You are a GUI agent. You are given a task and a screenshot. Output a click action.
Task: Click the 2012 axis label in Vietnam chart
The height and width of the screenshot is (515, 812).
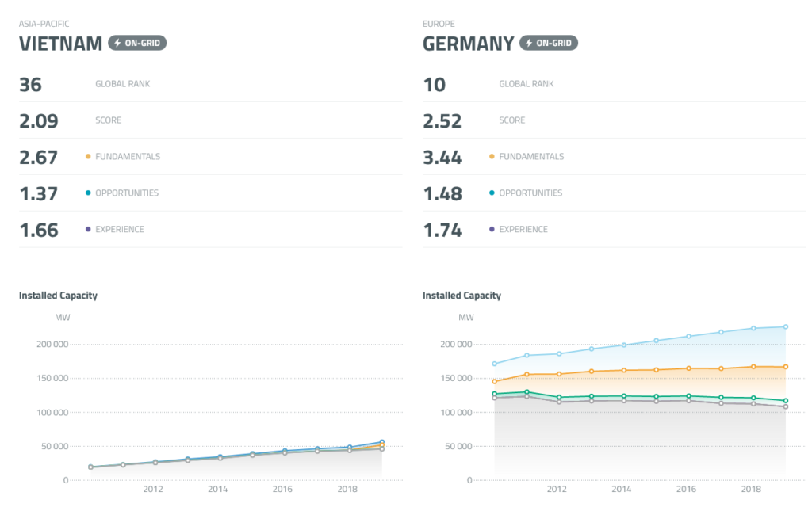pos(153,489)
